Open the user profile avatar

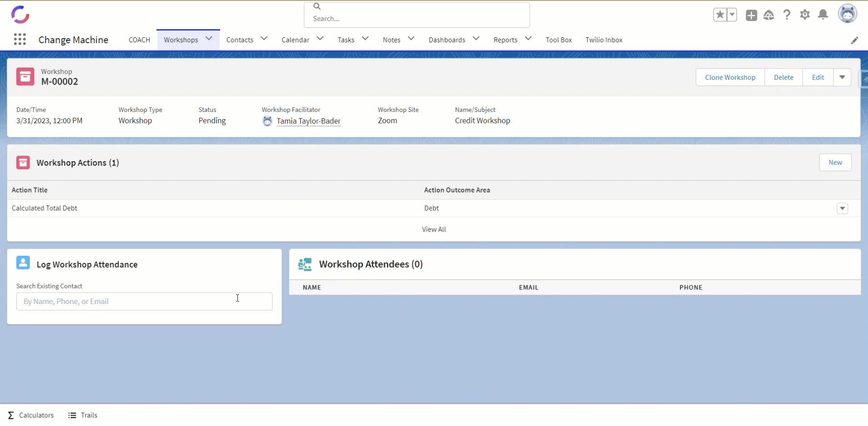(848, 14)
